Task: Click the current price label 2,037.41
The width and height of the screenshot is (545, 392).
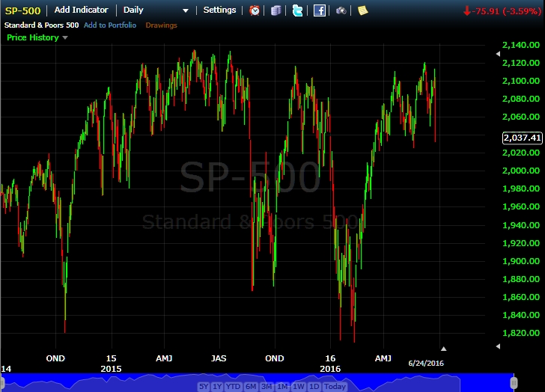Action: click(x=521, y=138)
